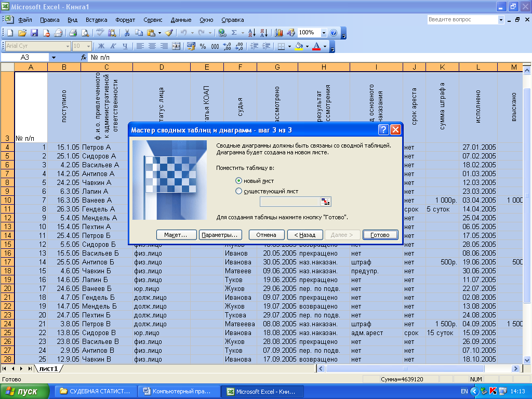Open the Файл menu
This screenshot has height=399, width=532.
[x=25, y=20]
